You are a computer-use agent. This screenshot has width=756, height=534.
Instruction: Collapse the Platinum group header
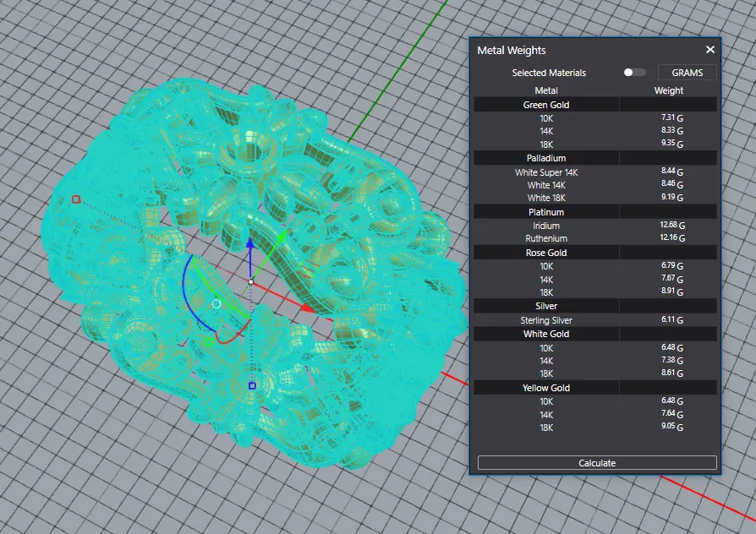coord(546,212)
